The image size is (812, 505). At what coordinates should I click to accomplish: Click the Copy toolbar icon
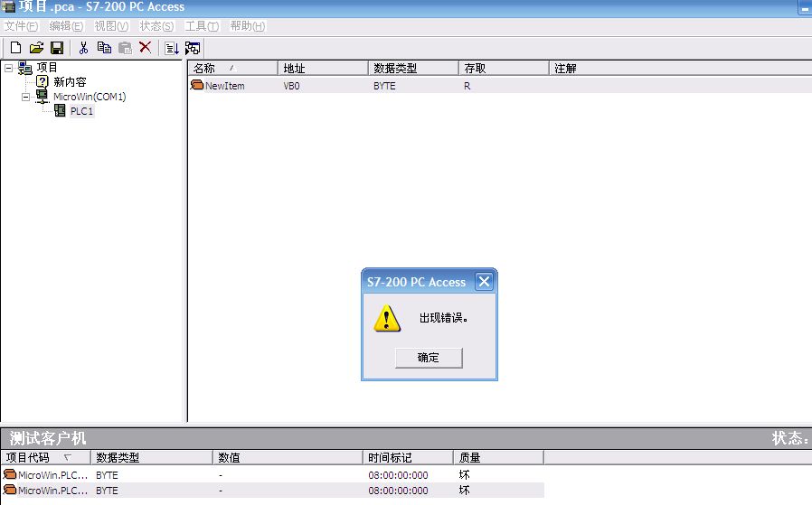[104, 48]
